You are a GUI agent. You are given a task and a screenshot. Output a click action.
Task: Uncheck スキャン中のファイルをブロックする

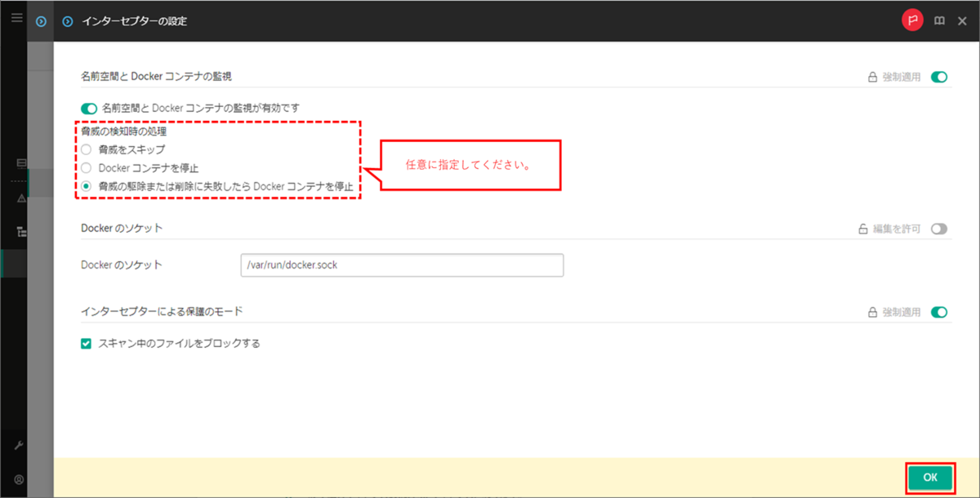click(x=86, y=343)
